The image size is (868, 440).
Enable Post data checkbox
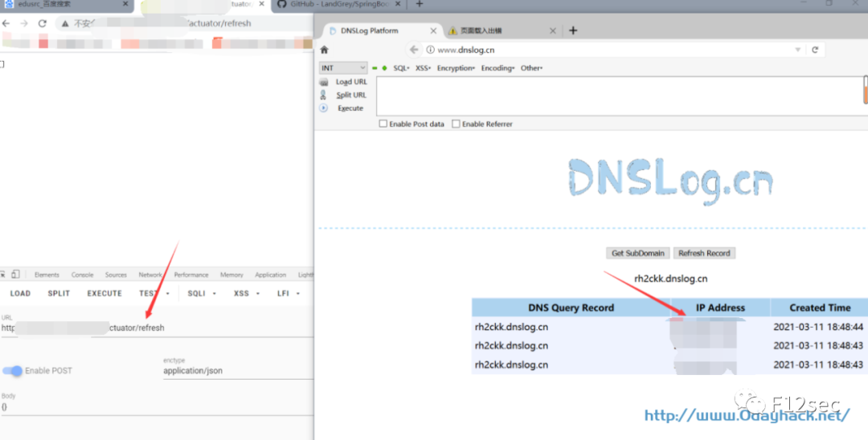[383, 124]
